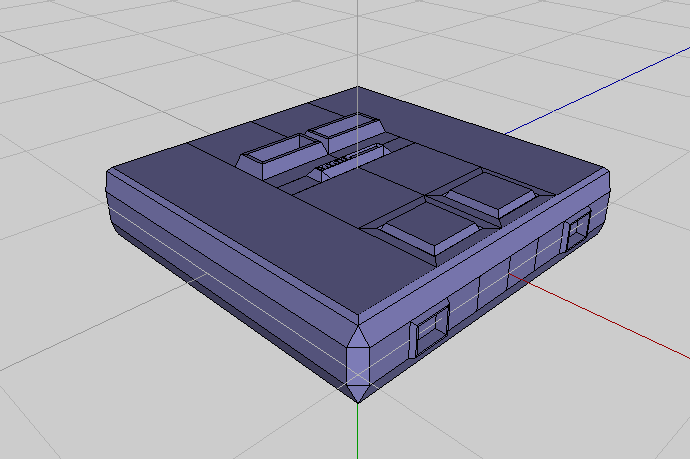Click the blue axis line
The image size is (690, 459).
click(597, 91)
